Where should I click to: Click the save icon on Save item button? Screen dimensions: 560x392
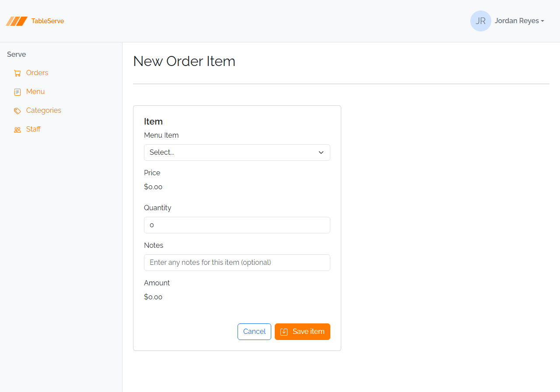pos(284,332)
